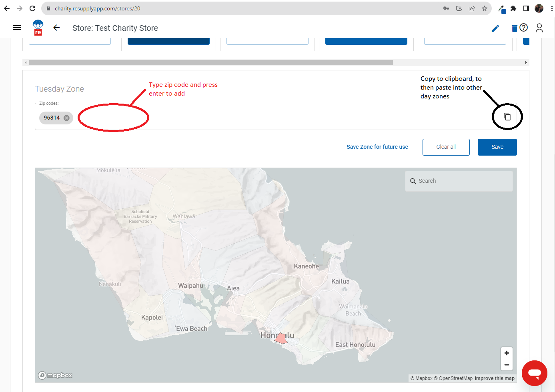Viewport: 555px width, 392px height.
Task: Click Kapolei label on map
Action: pos(152,318)
